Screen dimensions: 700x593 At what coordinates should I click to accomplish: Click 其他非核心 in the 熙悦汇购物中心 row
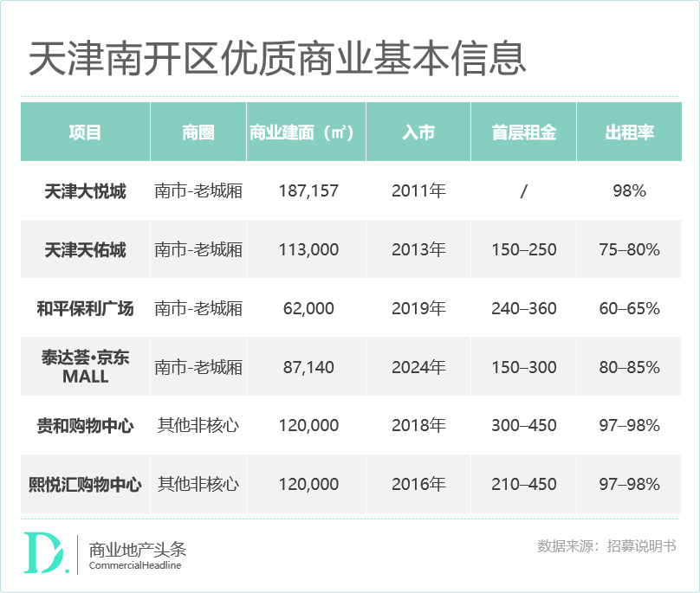coord(198,484)
